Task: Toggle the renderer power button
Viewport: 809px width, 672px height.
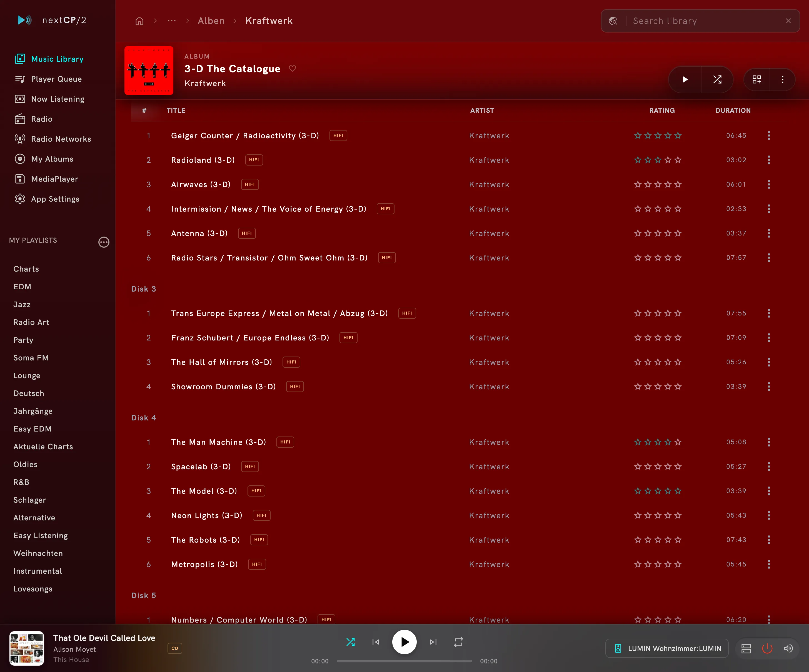Action: (767, 648)
